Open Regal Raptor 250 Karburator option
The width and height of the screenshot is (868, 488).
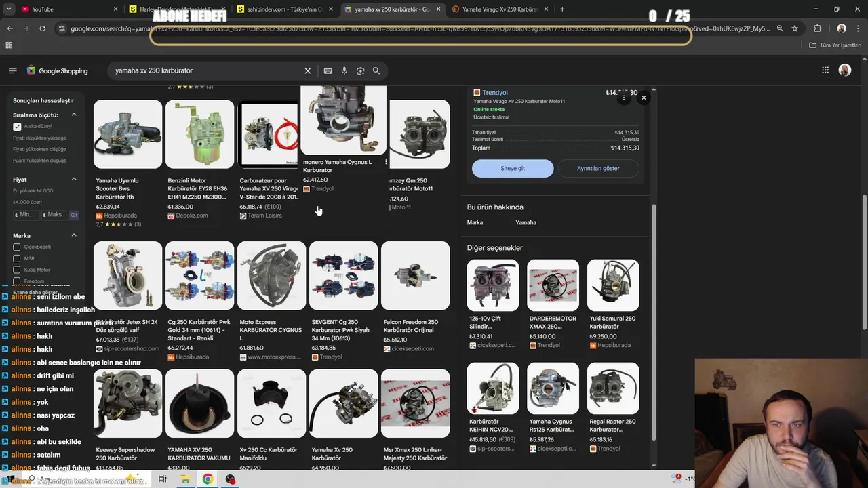click(x=613, y=407)
